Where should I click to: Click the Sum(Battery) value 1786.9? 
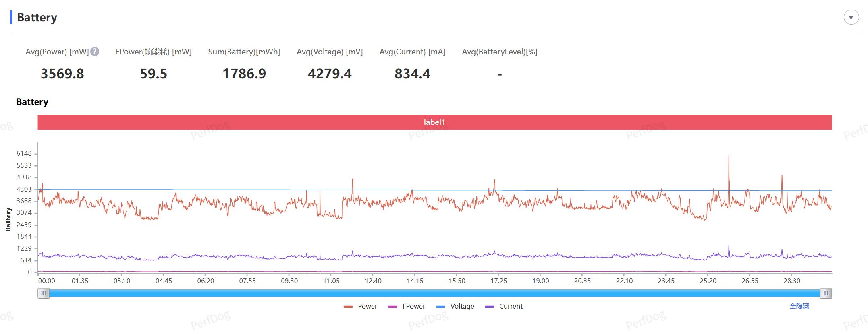click(x=244, y=74)
